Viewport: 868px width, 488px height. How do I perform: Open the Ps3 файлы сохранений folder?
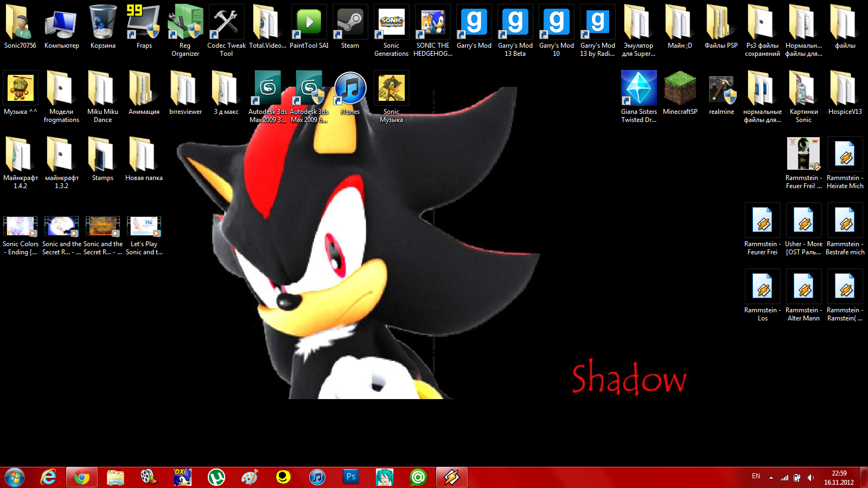coord(762,30)
